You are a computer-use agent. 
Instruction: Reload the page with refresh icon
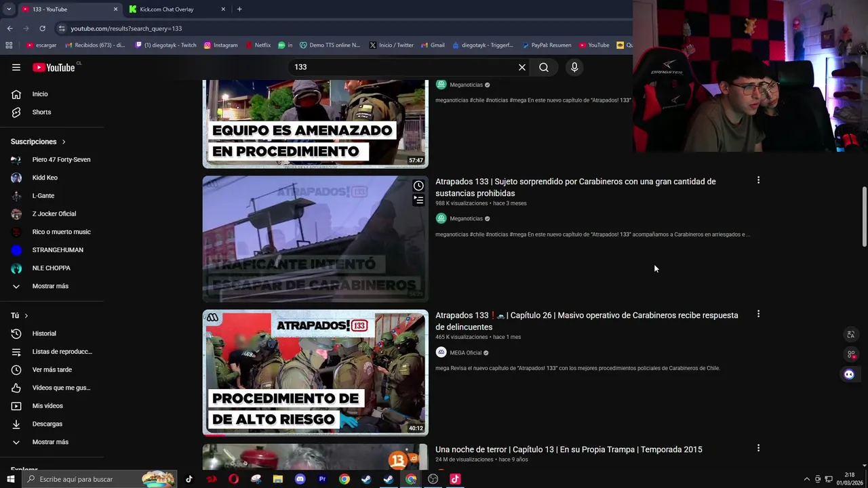[42, 28]
